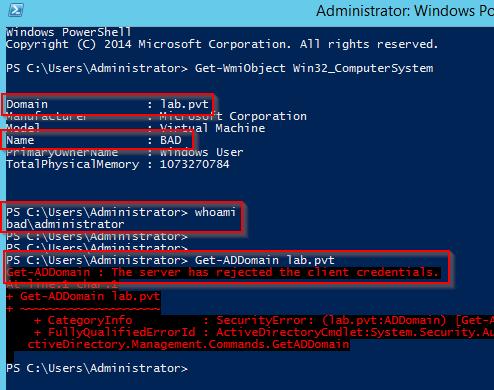The height and width of the screenshot is (390, 494).
Task: Click the FullyQualifiedErrorId error line
Action: click(264, 332)
